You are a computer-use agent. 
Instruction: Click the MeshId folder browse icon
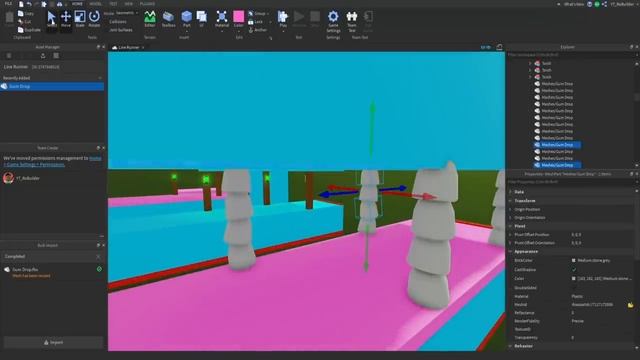630,305
